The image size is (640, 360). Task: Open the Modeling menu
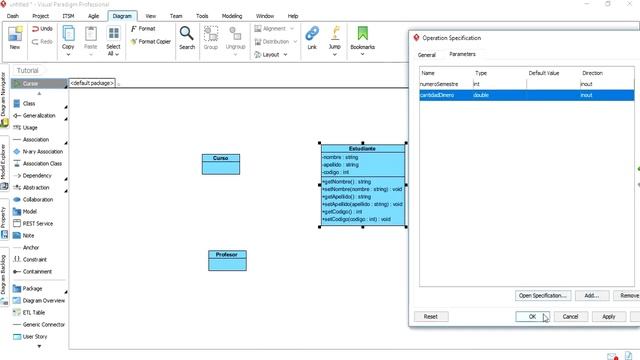click(x=232, y=16)
